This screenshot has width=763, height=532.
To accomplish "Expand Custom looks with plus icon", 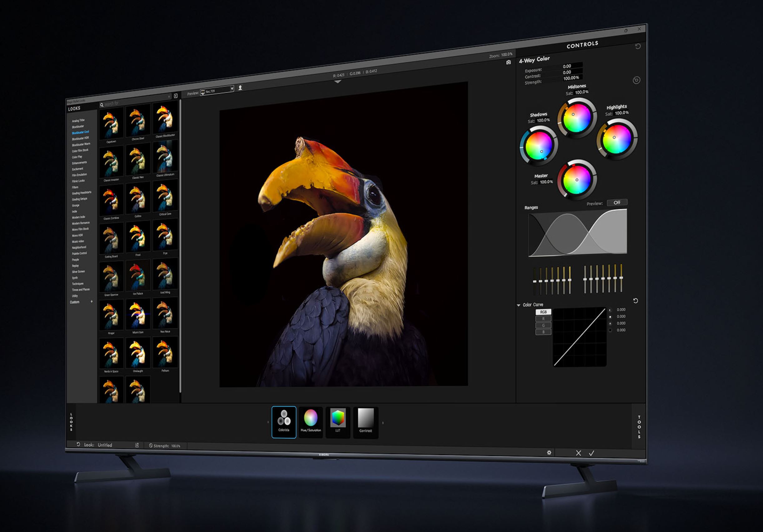I will pyautogui.click(x=92, y=301).
